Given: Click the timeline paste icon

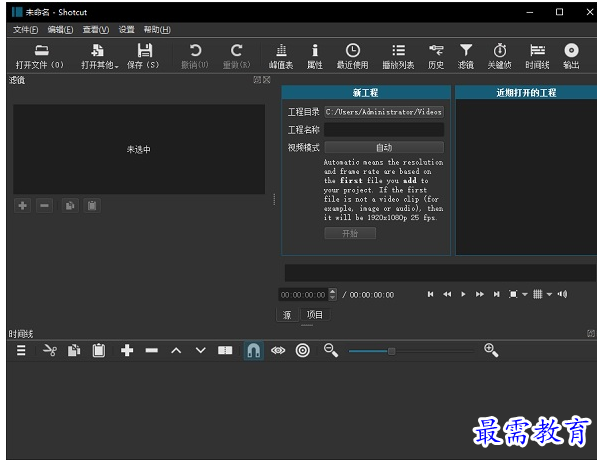Looking at the screenshot, I should tap(99, 350).
